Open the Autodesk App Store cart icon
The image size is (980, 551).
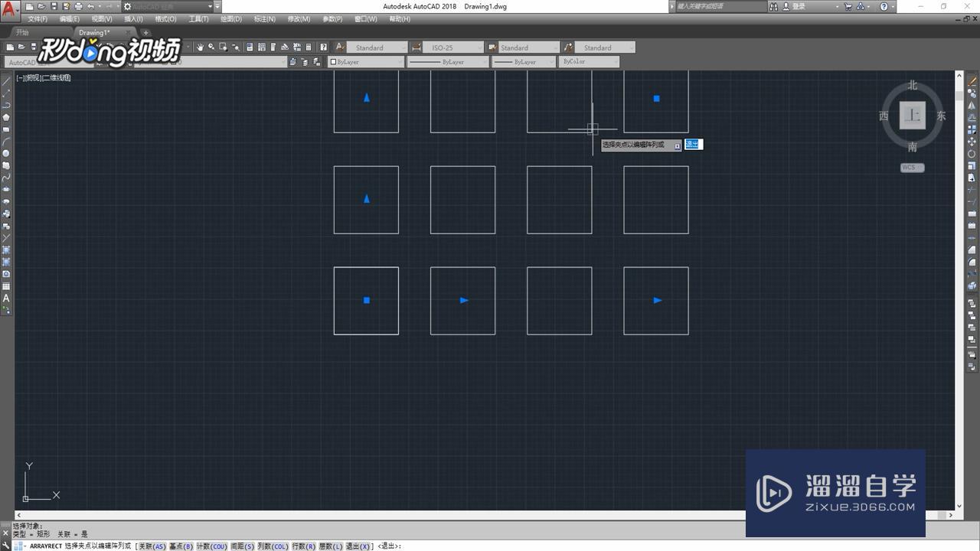(848, 6)
